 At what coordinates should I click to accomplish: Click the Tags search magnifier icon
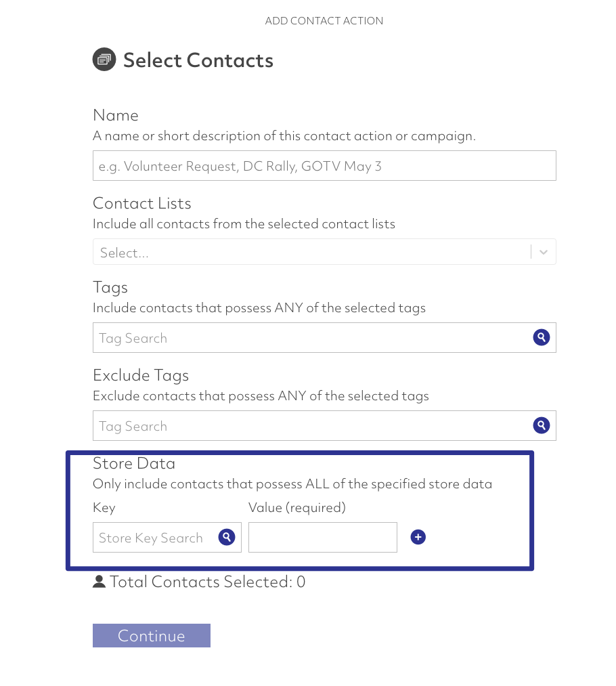coord(542,337)
